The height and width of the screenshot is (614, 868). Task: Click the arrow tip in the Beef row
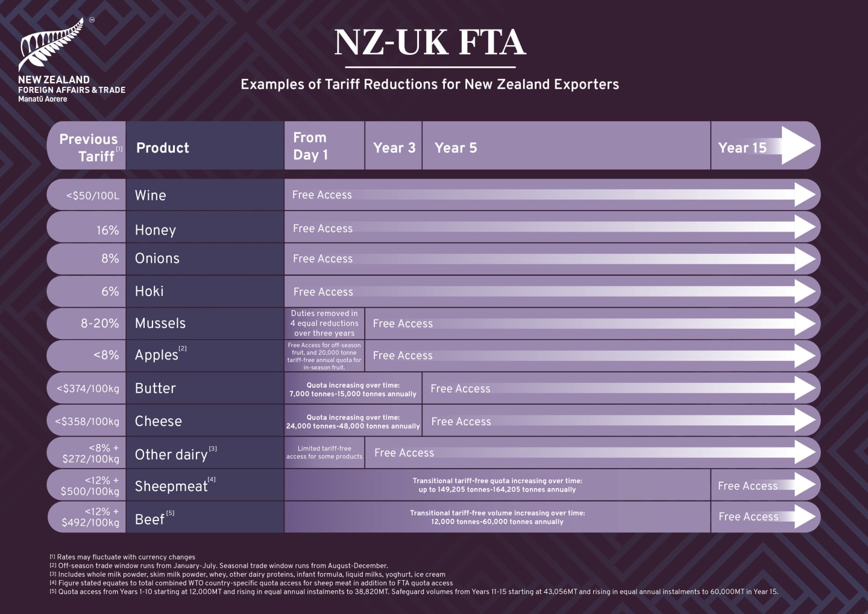[805, 517]
